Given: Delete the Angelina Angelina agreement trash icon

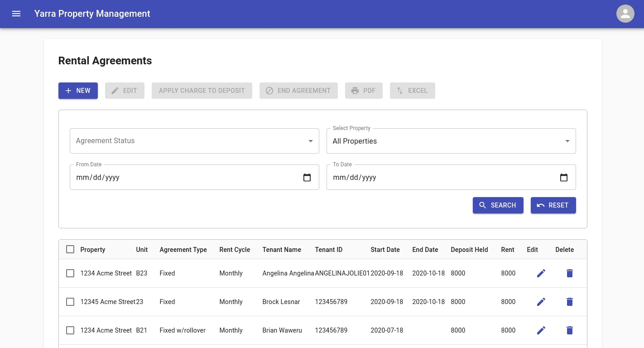Looking at the screenshot, I should pos(570,273).
